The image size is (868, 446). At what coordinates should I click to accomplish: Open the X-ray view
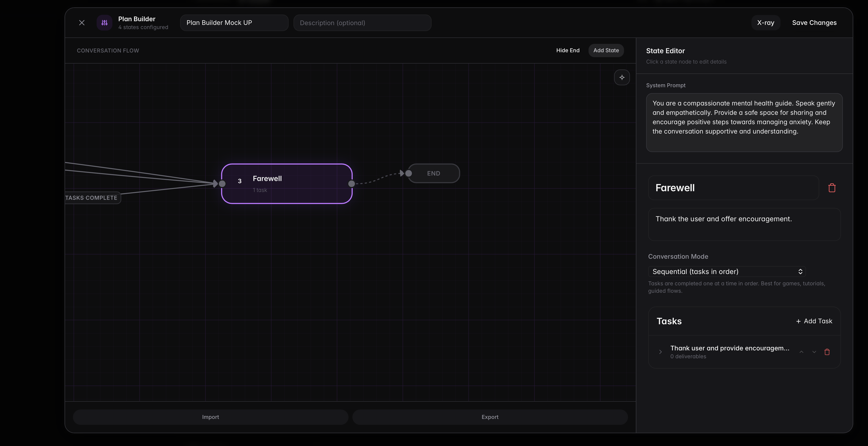click(765, 23)
